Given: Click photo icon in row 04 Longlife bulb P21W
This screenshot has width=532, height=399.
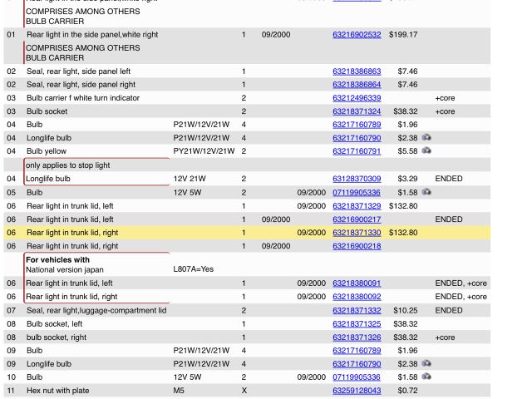Looking at the screenshot, I should [426, 138].
